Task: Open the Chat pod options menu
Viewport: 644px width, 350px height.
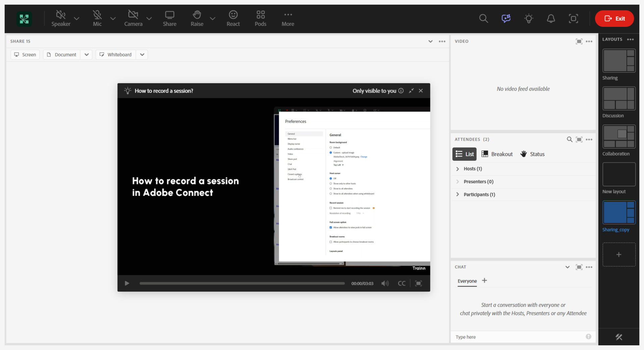Action: [589, 267]
